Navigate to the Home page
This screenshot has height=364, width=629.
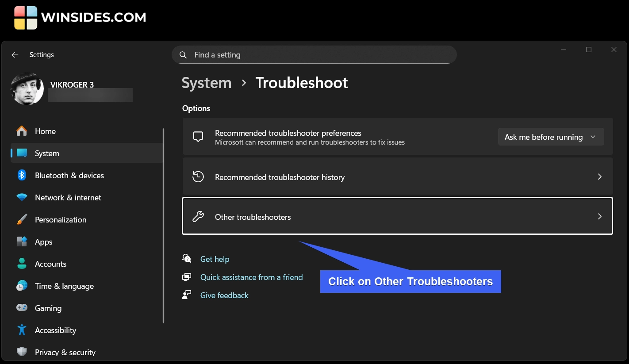tap(45, 131)
